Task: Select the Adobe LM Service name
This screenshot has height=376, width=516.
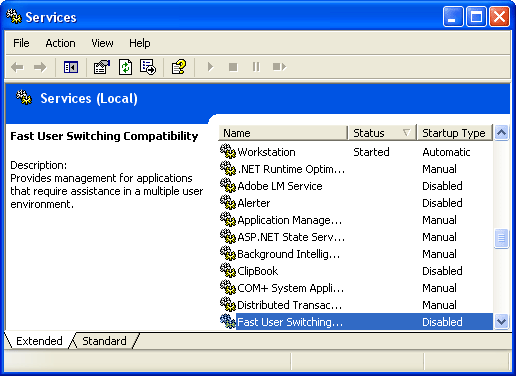Action: pyautogui.click(x=280, y=186)
